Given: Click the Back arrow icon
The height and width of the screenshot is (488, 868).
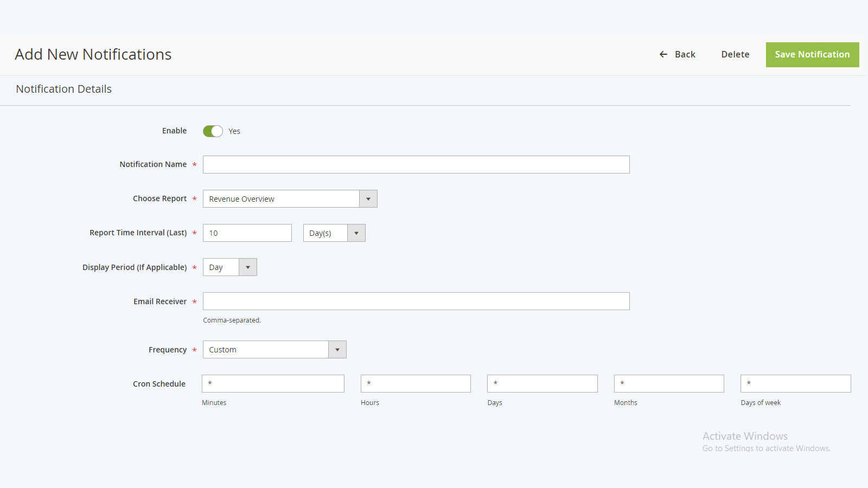Looking at the screenshot, I should [663, 54].
